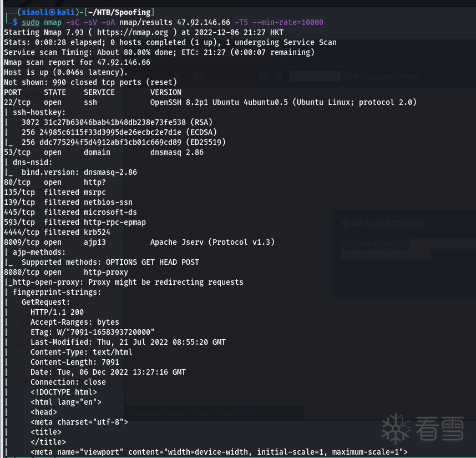Image resolution: width=476 pixels, height=458 pixels.
Task: Click the '<!DOCTYPE html>' line
Action: click(x=64, y=392)
